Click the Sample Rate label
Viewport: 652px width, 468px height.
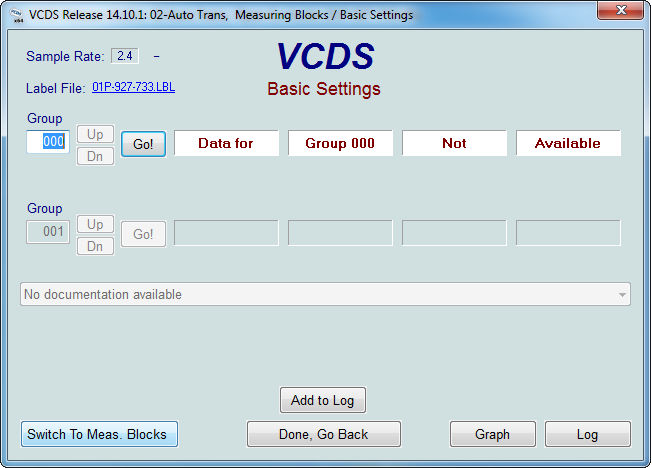[65, 56]
